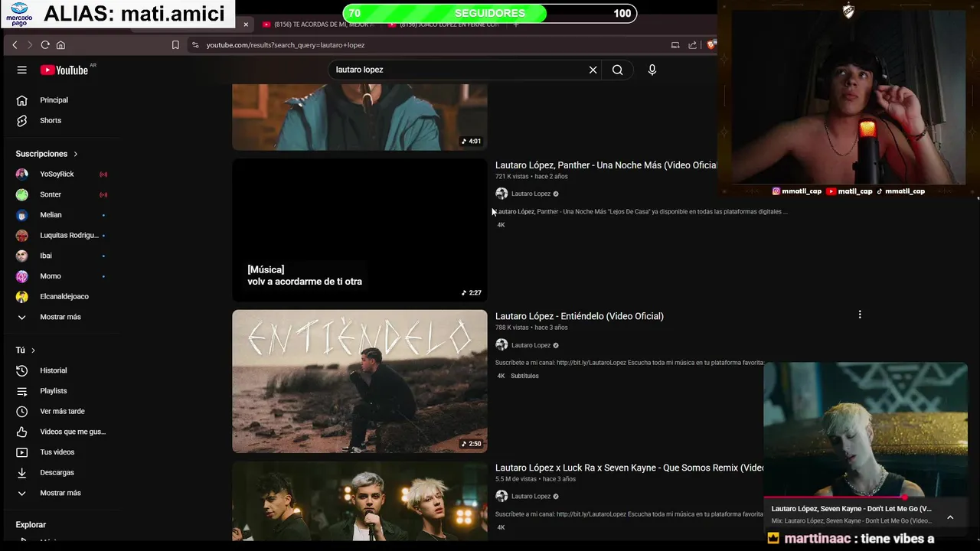Screen dimensions: 980x551
Task: Click the Que Somos Remix thumbnail
Action: (360, 501)
